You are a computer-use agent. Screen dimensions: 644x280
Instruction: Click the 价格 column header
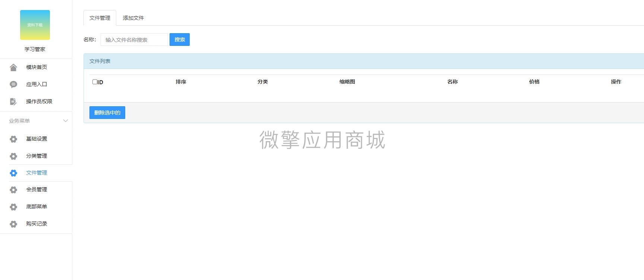point(534,82)
